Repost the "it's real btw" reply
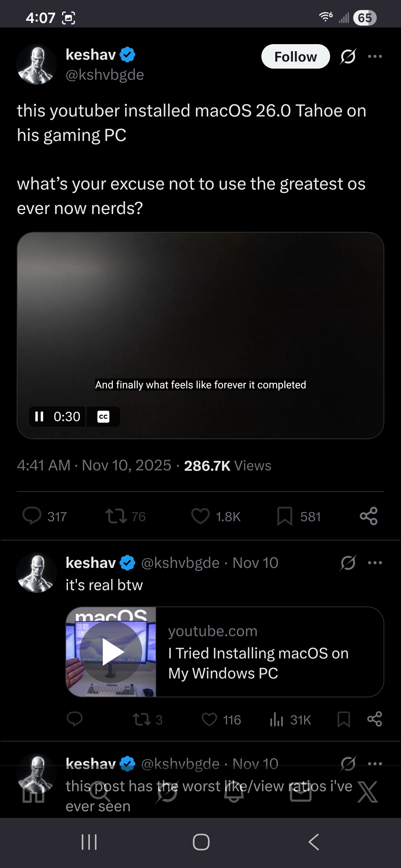Screen dimensions: 401x868 (x=142, y=720)
